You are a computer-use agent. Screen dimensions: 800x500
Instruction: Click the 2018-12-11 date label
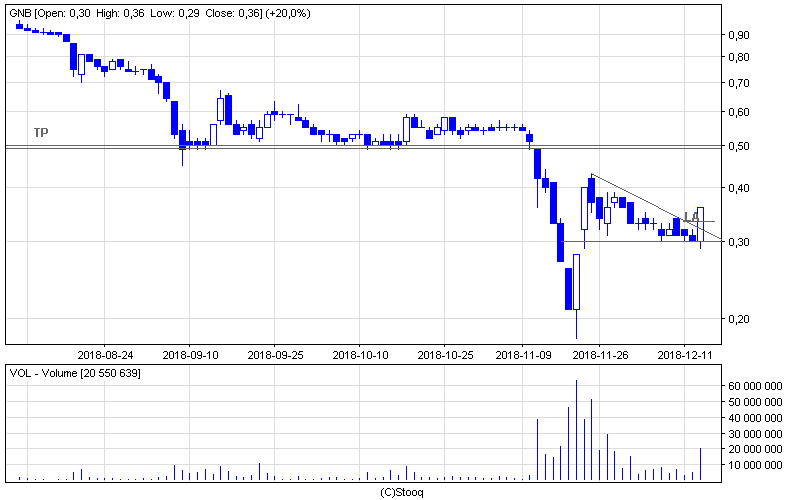coord(685,355)
